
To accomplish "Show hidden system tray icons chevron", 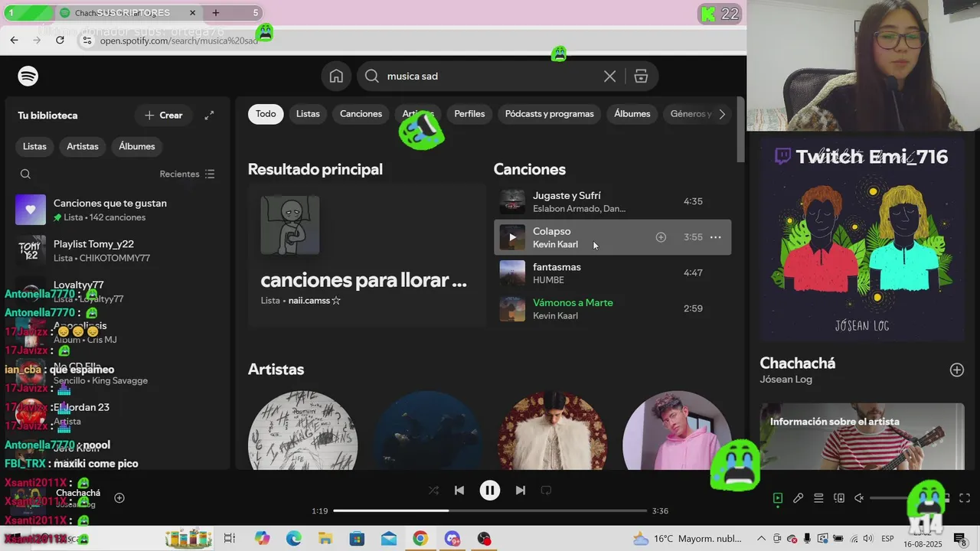I will click(x=761, y=539).
